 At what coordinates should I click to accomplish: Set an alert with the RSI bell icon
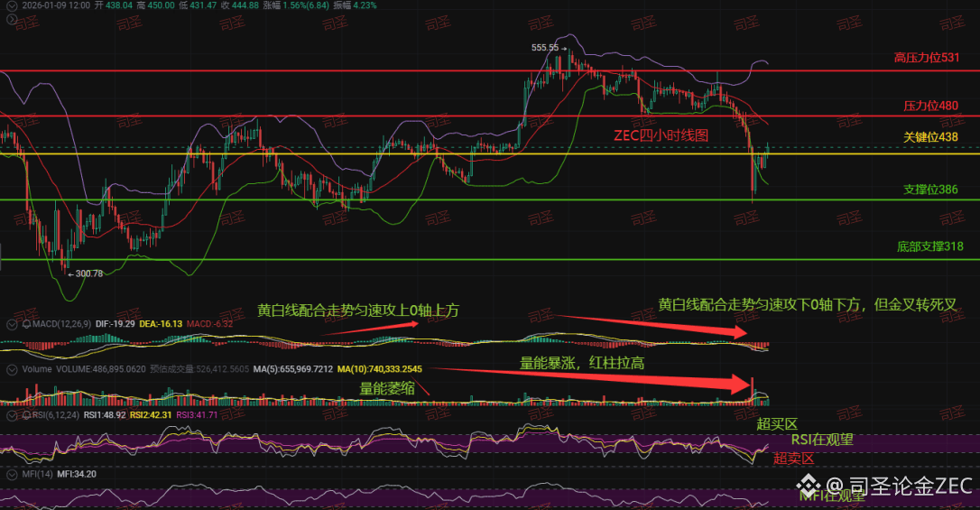[x=26, y=415]
